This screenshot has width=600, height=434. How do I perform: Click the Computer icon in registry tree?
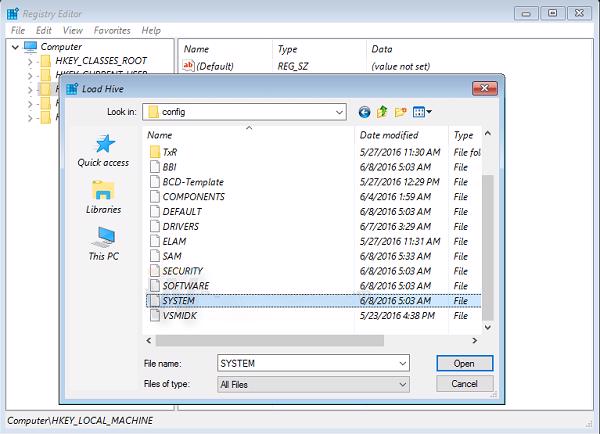tap(31, 47)
